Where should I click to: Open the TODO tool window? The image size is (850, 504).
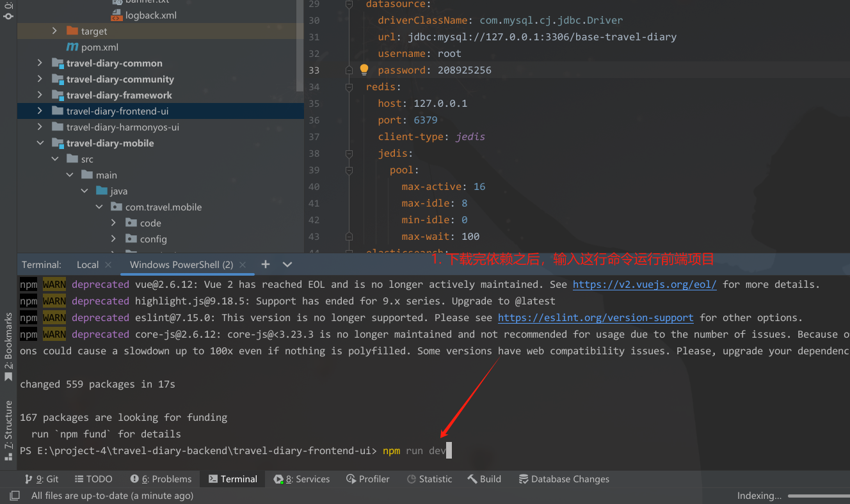[93, 479]
